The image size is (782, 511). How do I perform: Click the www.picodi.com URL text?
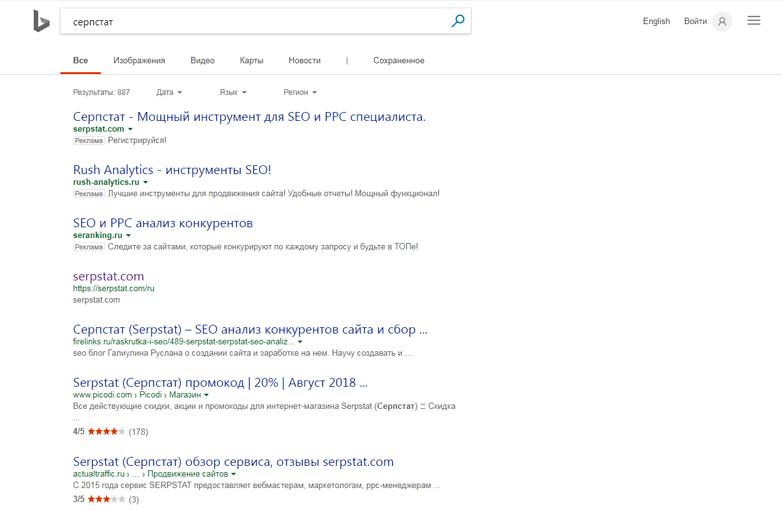tap(102, 395)
